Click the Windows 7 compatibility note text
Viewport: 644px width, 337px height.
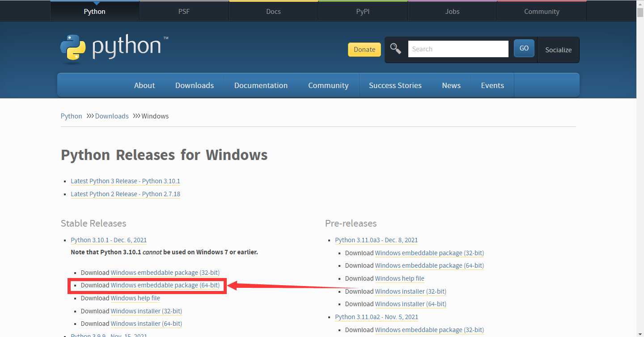point(164,252)
